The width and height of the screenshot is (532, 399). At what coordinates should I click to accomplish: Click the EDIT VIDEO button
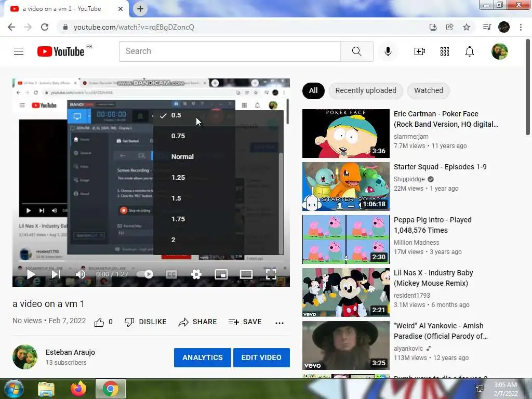[261, 357]
